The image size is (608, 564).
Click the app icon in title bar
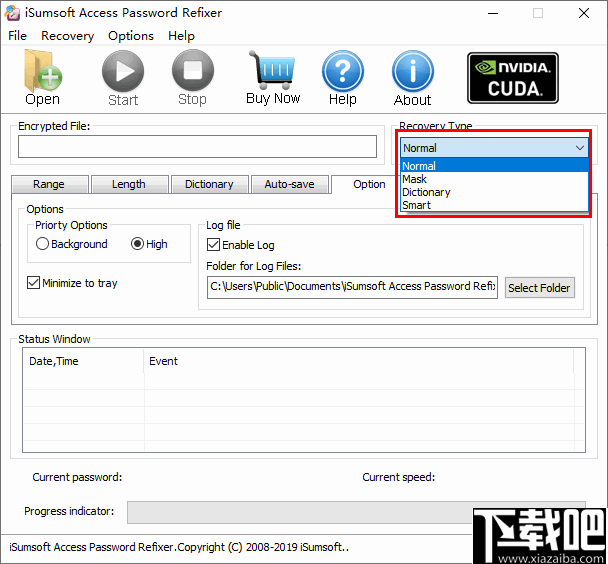12,13
